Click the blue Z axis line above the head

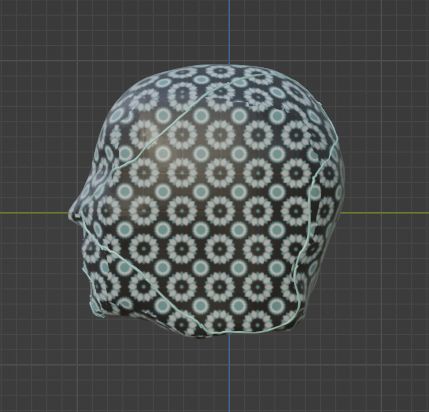[x=229, y=32]
